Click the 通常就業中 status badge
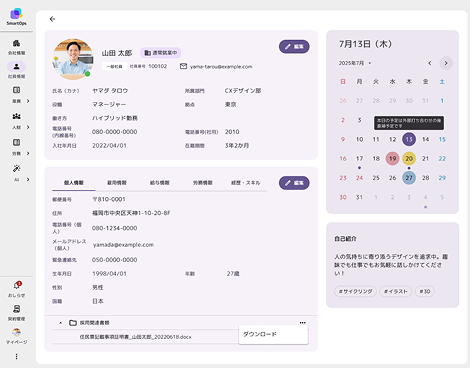This screenshot has height=368, width=470. (x=161, y=53)
